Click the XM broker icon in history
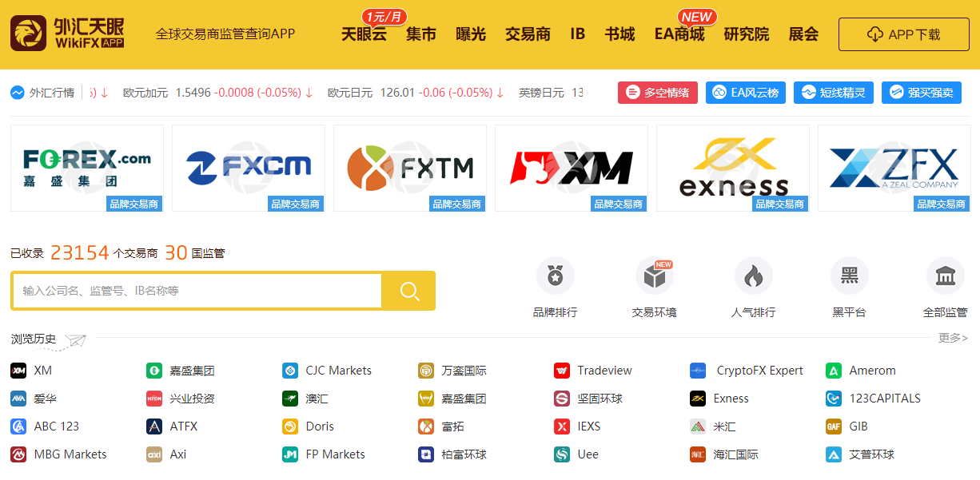 click(18, 371)
